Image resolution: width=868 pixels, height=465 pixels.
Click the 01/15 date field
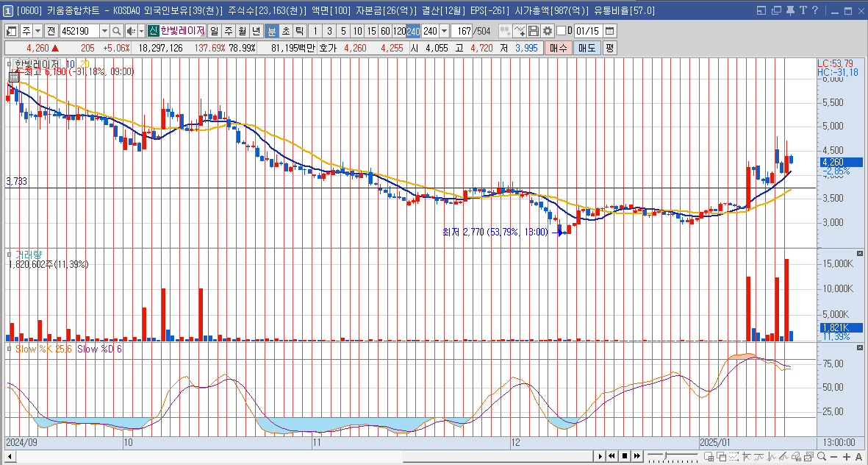pos(589,31)
